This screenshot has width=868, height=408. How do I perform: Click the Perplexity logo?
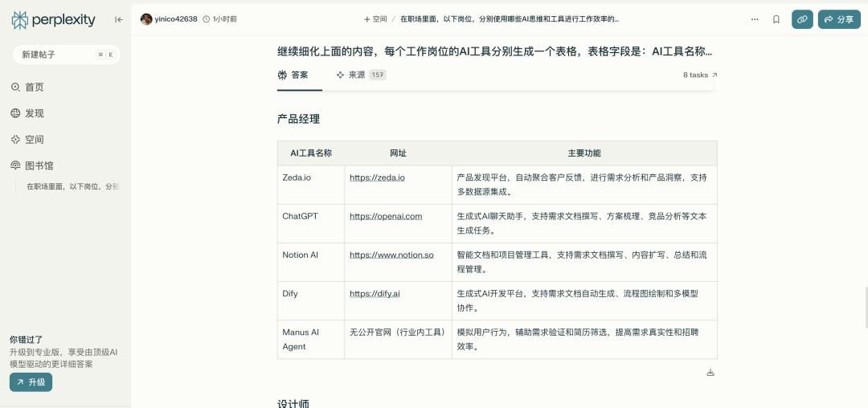(53, 20)
